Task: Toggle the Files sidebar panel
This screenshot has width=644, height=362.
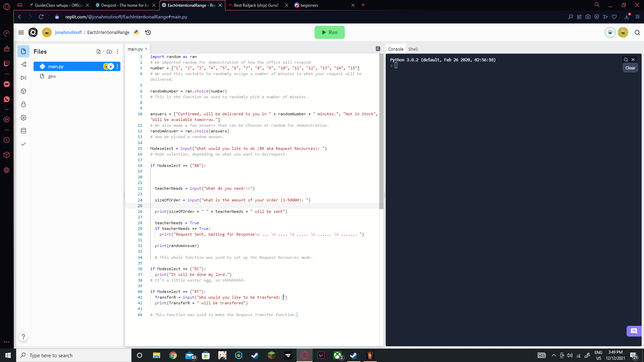Action: point(23,51)
